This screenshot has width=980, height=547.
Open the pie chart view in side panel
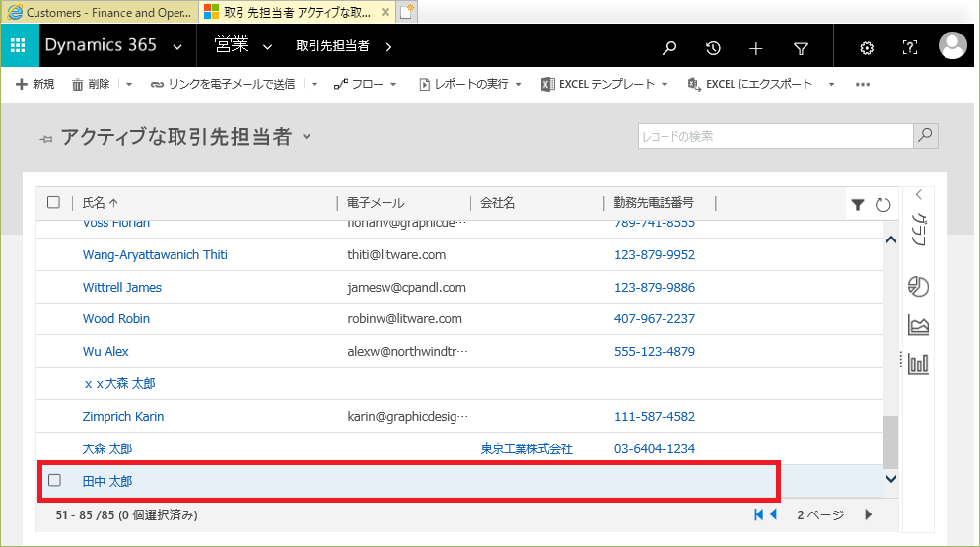click(918, 287)
